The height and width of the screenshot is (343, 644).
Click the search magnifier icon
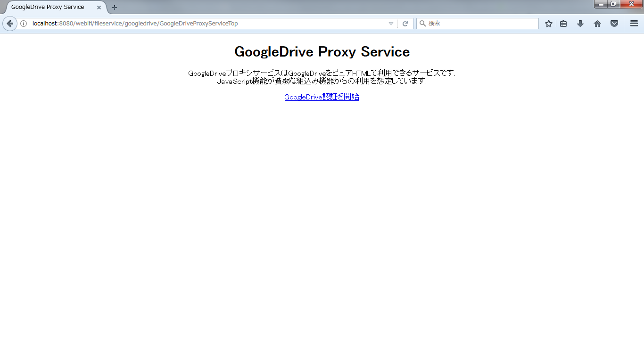pos(422,24)
